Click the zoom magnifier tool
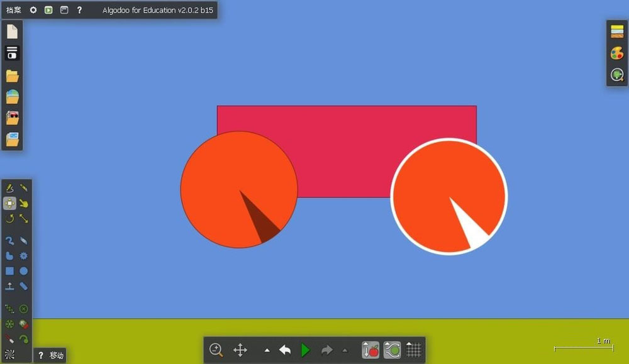The height and width of the screenshot is (364, 629). 216,350
